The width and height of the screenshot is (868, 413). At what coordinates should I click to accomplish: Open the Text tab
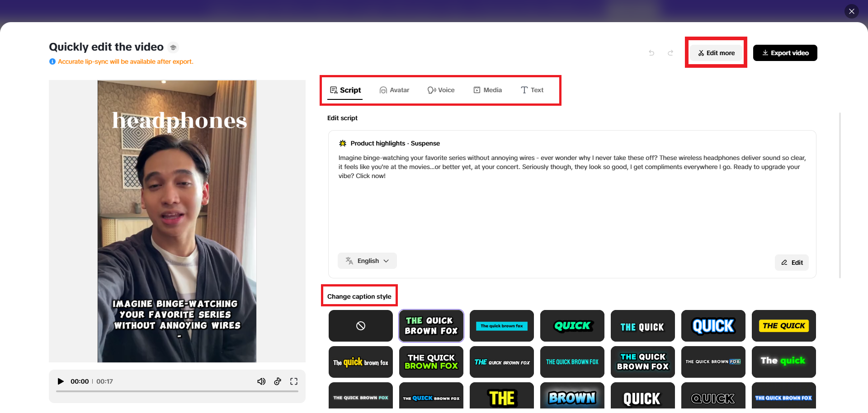532,90
